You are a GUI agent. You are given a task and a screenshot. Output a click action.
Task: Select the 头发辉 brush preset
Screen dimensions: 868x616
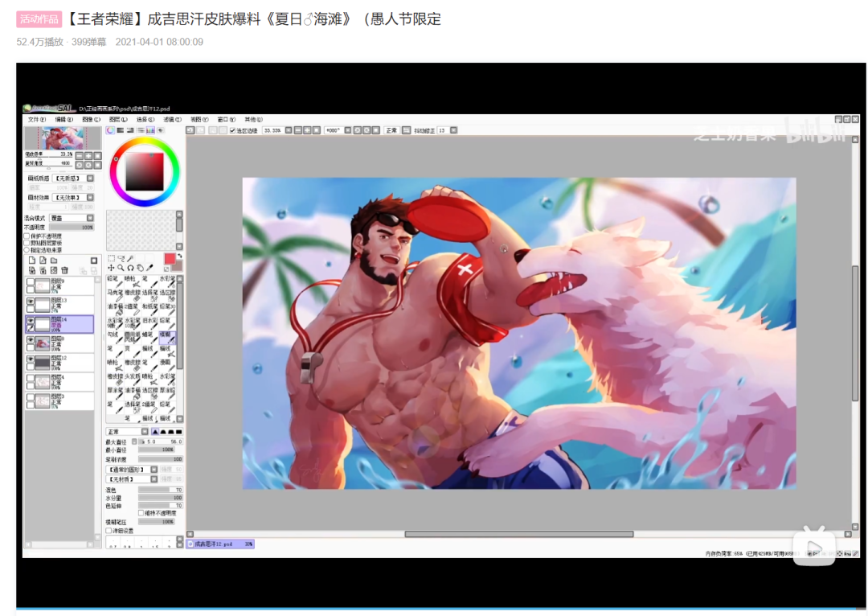click(133, 379)
